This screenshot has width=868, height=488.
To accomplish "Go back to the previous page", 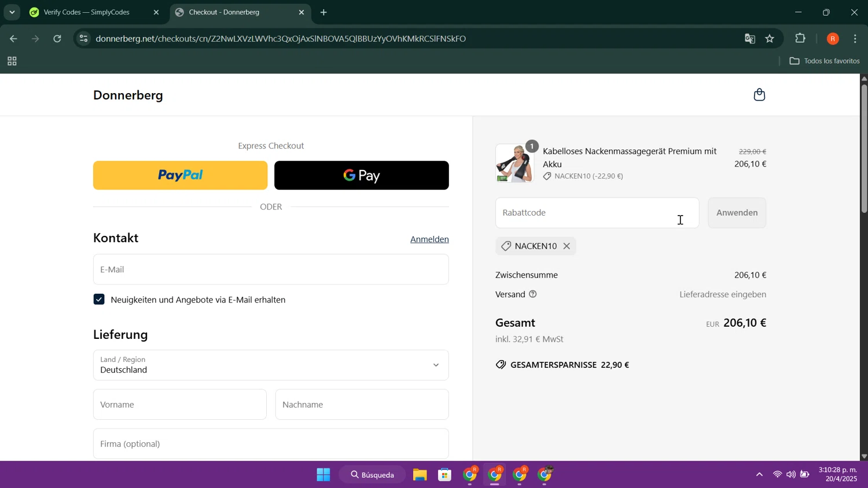I will coord(13,39).
